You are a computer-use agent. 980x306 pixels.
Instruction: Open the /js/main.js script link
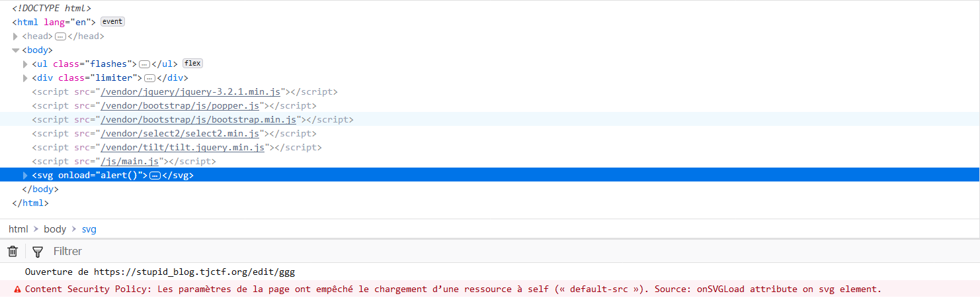coord(131,161)
